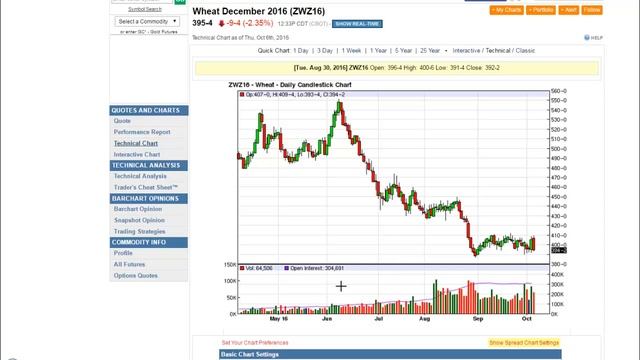This screenshot has width=640, height=360.
Task: Open Snapshot Opinion sidebar link
Action: coord(139,220)
